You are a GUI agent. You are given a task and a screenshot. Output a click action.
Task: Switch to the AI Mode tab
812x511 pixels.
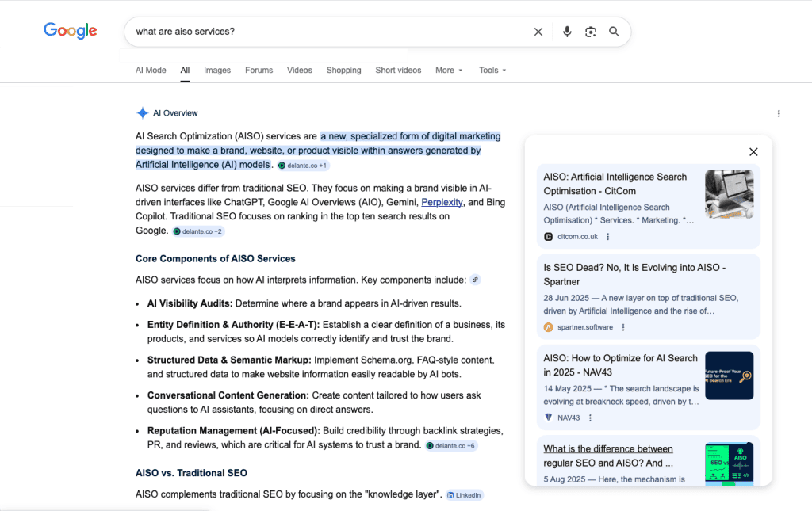click(150, 70)
